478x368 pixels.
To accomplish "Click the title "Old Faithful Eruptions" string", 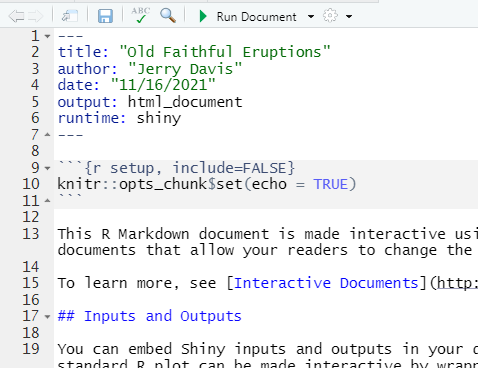I will 225,52.
